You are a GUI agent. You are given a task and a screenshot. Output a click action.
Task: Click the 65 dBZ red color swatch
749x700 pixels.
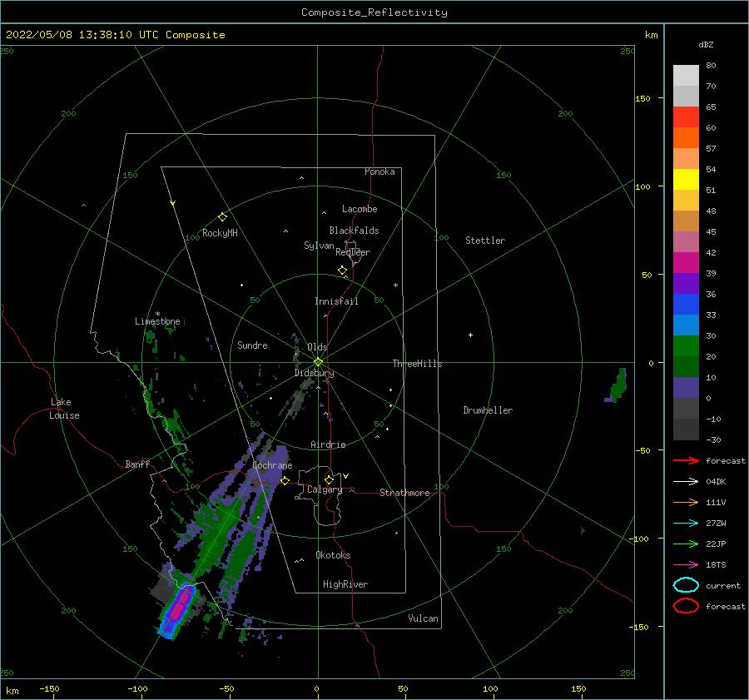pos(686,117)
